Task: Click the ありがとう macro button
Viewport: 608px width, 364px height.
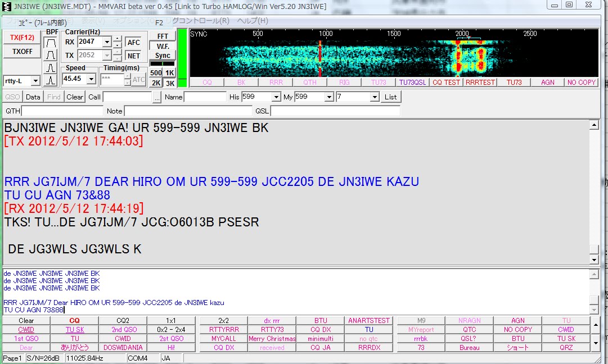Action: coord(74,347)
